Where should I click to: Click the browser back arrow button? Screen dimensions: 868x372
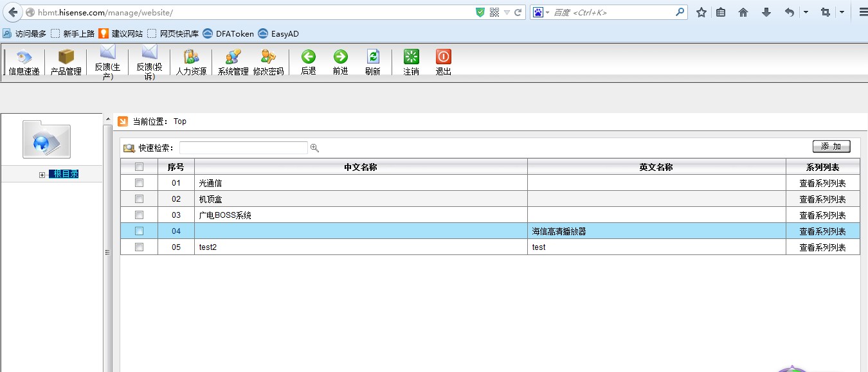tap(13, 12)
